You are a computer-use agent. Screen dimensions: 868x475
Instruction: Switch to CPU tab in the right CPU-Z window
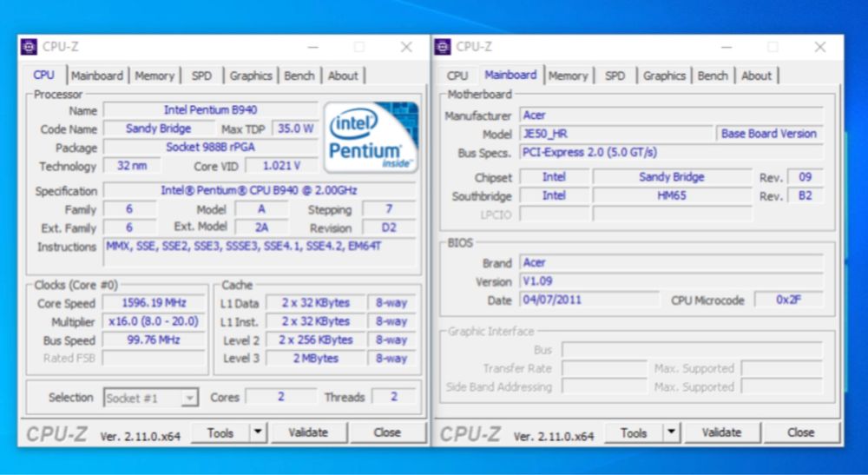pos(457,76)
